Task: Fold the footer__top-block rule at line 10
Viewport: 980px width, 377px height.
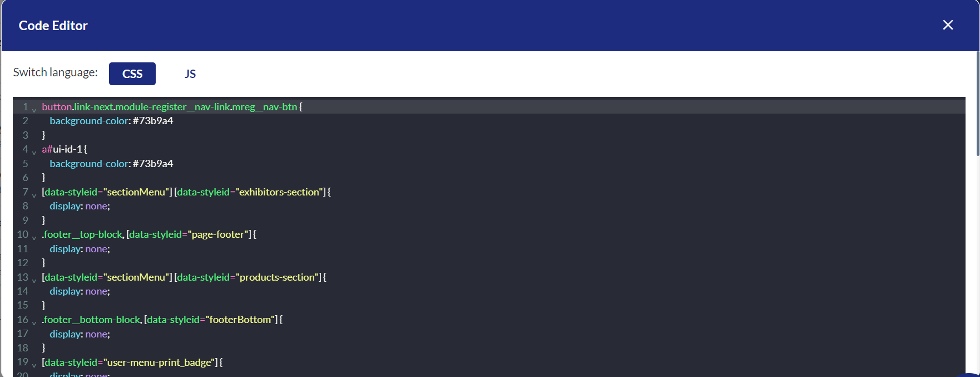Action: coord(34,237)
